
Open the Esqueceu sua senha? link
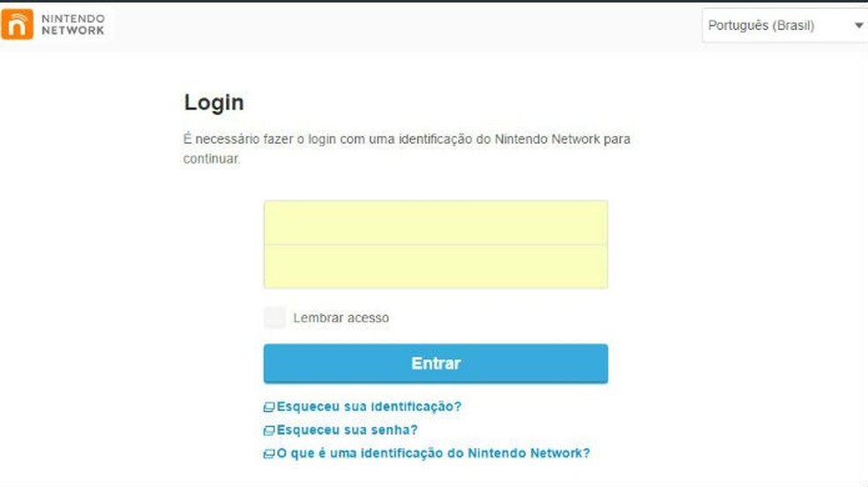pos(347,430)
